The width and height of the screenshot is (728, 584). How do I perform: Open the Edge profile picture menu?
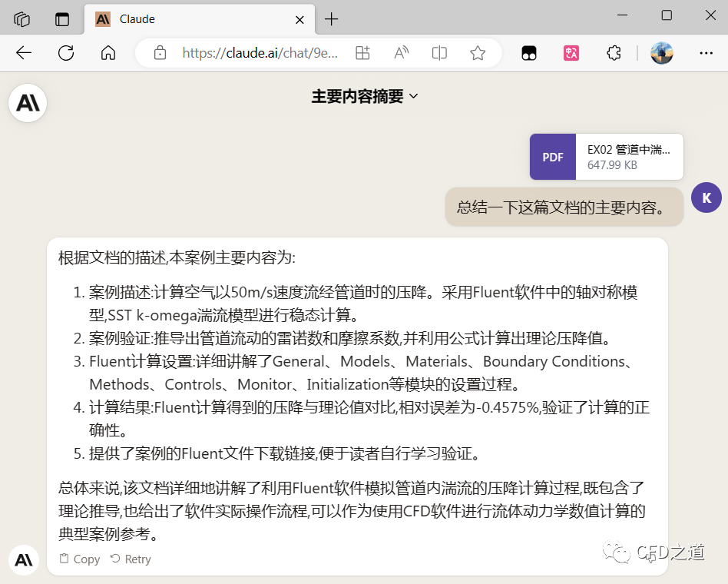point(661,53)
